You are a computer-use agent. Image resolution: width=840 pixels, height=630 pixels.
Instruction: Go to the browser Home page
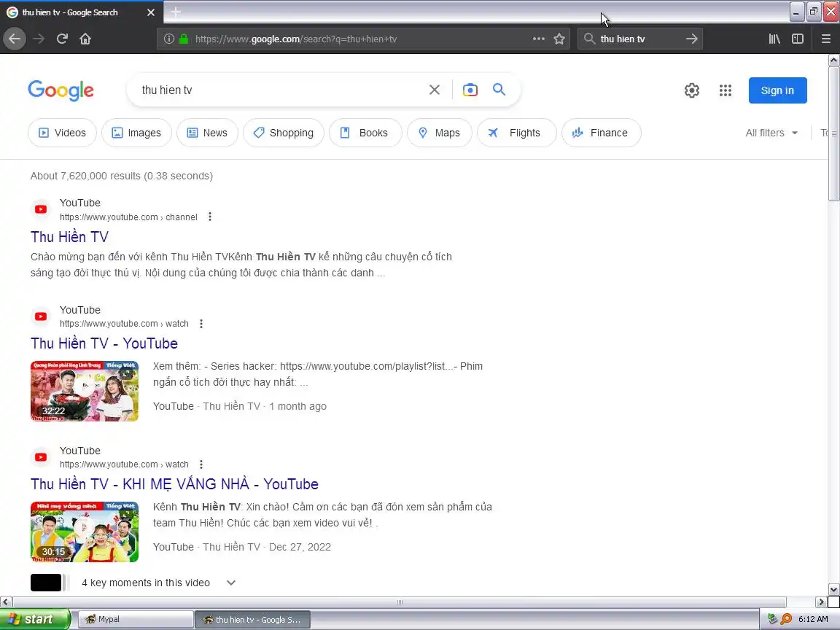(x=85, y=39)
